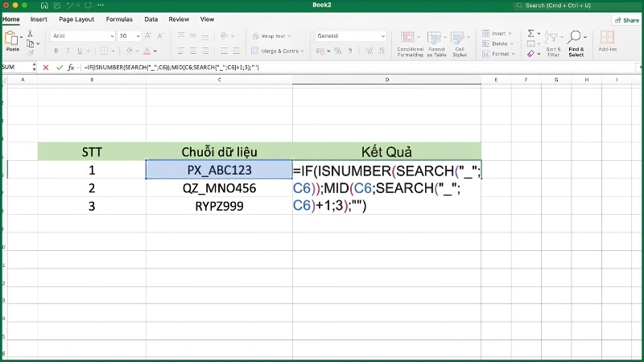This screenshot has width=644, height=362.
Task: Click the Sort & Filter button
Action: coord(553,44)
